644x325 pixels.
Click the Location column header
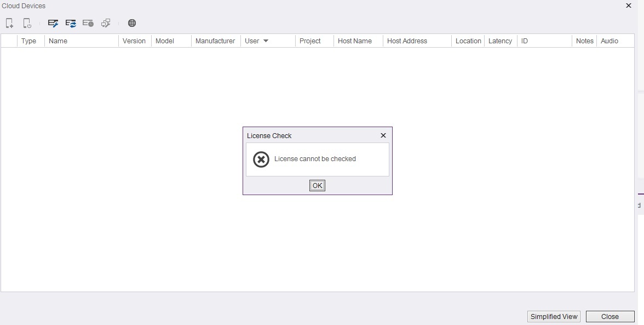click(468, 41)
